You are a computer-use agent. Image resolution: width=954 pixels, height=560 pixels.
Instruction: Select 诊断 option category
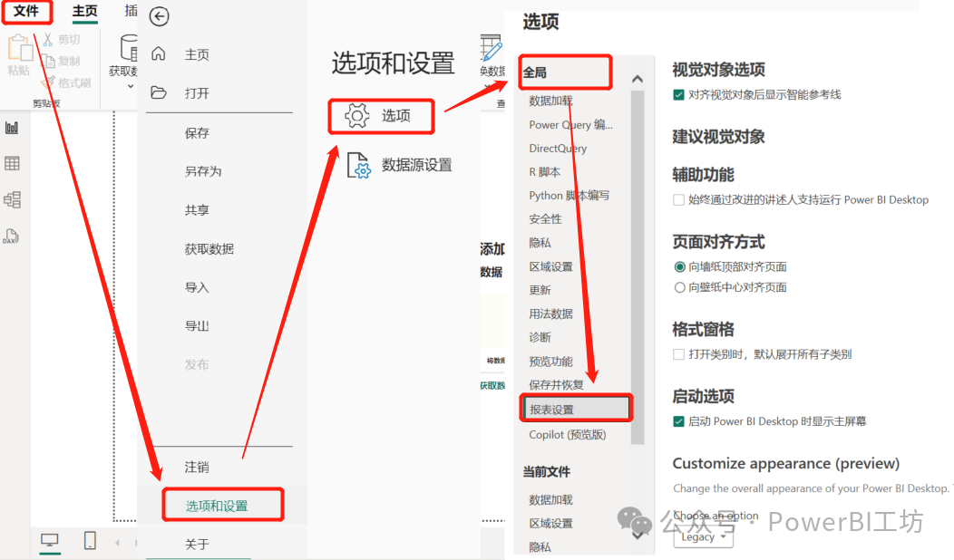[540, 337]
